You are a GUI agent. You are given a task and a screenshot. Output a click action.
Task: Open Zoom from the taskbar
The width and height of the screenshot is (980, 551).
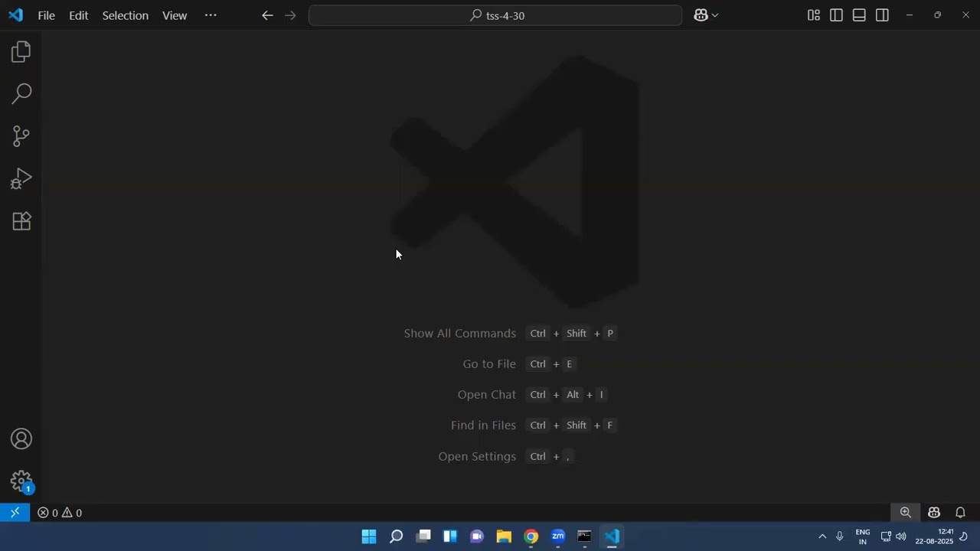558,536
